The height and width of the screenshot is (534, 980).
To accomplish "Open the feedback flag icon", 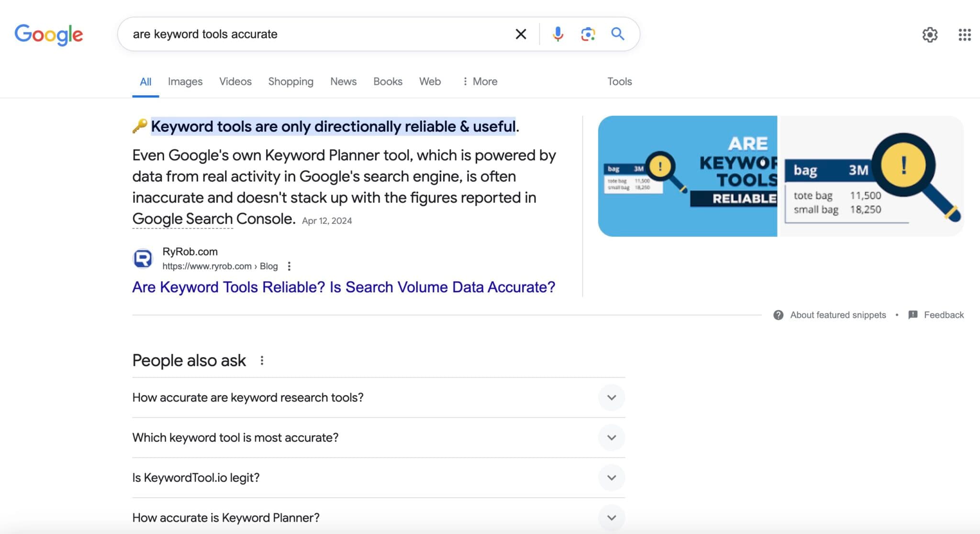I will click(912, 315).
